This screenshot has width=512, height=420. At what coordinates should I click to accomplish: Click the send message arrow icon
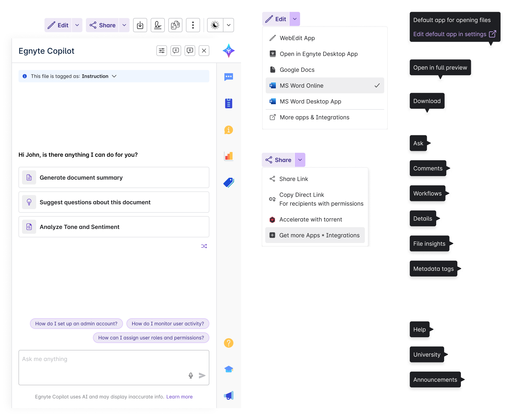point(202,375)
